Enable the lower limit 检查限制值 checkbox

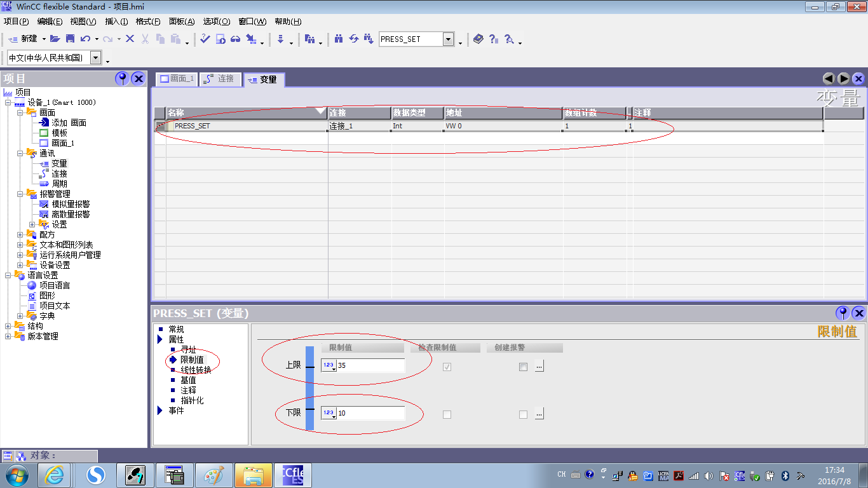[447, 414]
